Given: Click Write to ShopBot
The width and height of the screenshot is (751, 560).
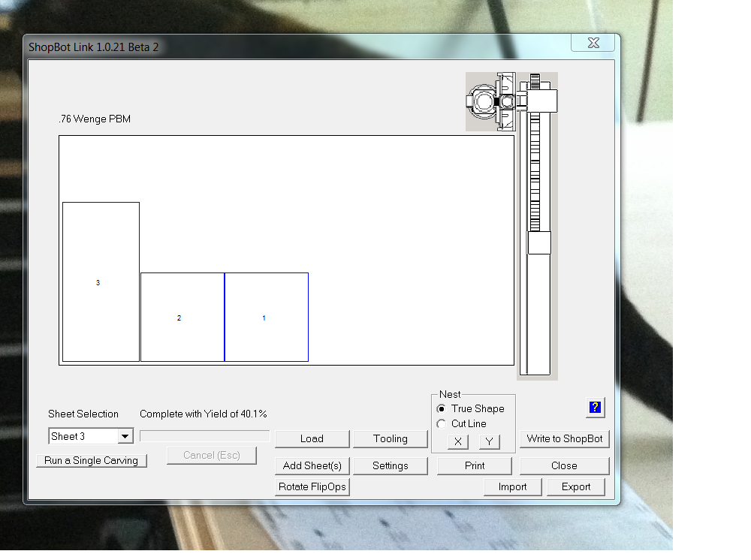Looking at the screenshot, I should (565, 439).
